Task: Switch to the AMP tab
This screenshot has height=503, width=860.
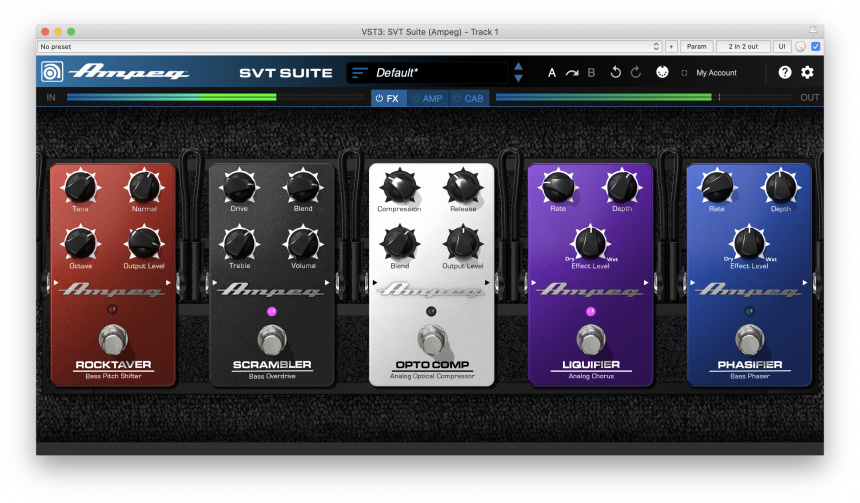Action: coord(428,98)
